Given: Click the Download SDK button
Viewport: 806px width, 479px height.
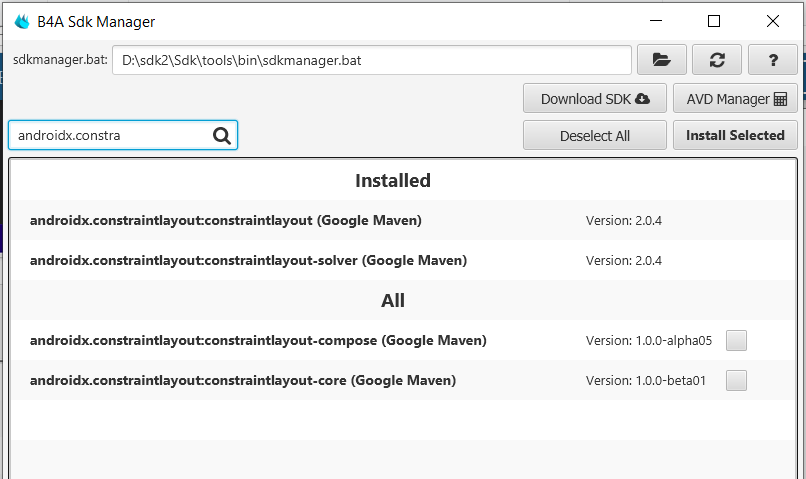Looking at the screenshot, I should [x=594, y=99].
